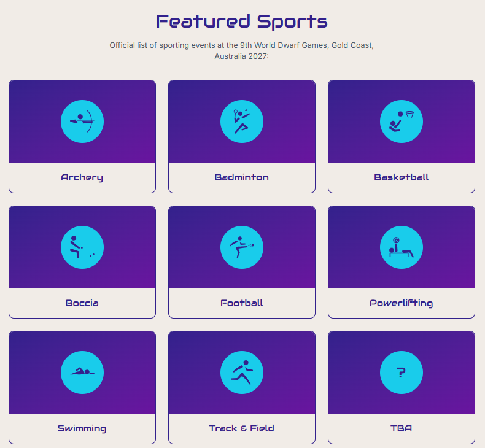Image resolution: width=485 pixels, height=448 pixels.
Task: Select the Track & Field text label
Action: [242, 428]
